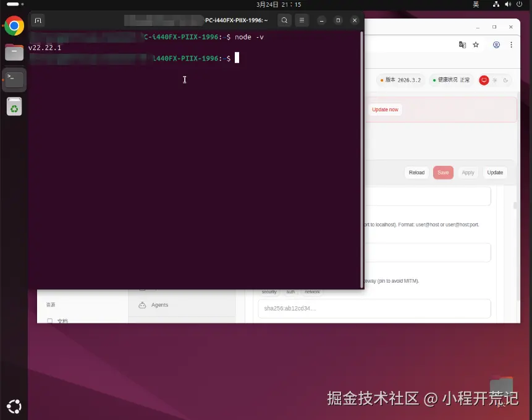Click the terminal vertical scrollbar
The image size is (532, 420).
(361, 160)
